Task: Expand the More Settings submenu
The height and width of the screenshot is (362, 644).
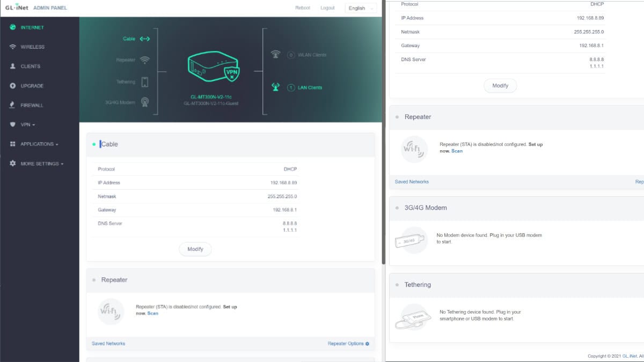Action: tap(42, 164)
